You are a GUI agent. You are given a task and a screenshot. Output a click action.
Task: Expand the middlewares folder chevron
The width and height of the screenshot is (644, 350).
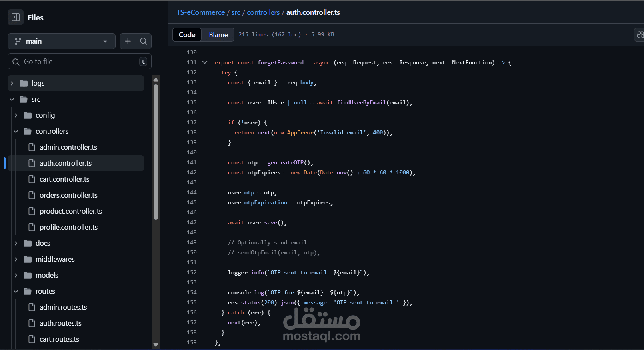coord(16,259)
